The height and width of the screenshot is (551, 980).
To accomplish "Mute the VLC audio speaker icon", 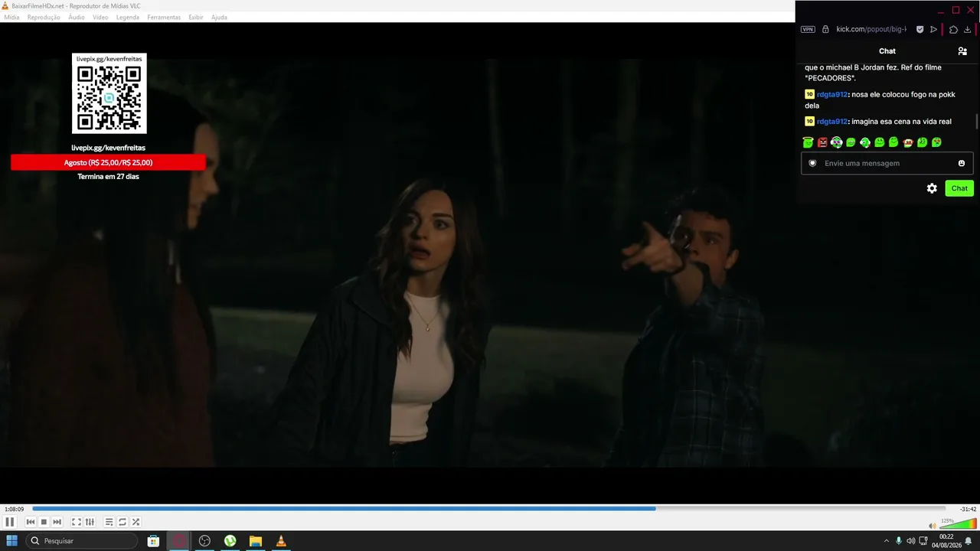I will coord(932,526).
